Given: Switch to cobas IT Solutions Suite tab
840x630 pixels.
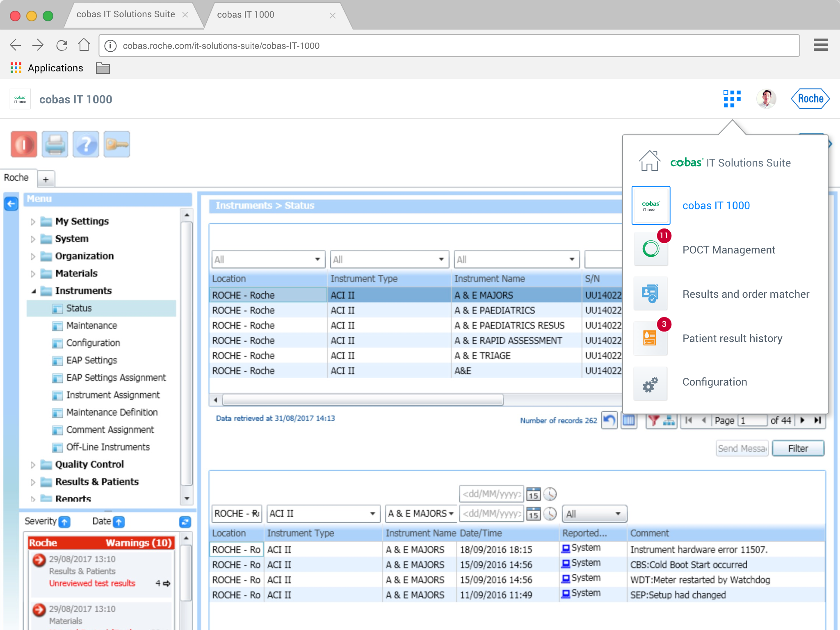Looking at the screenshot, I should tap(126, 14).
